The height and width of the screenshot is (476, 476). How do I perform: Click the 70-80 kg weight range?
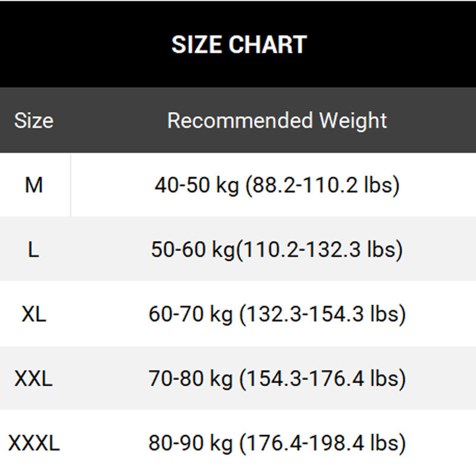coord(190,378)
